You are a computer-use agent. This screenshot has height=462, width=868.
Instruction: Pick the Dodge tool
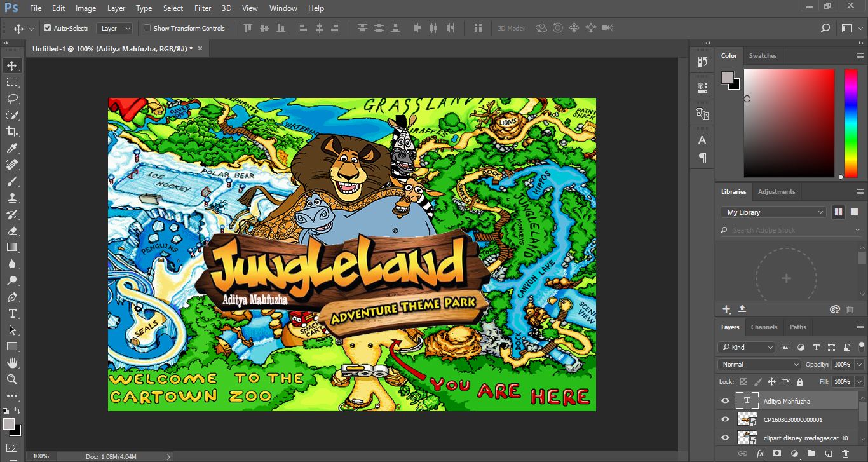(12, 280)
